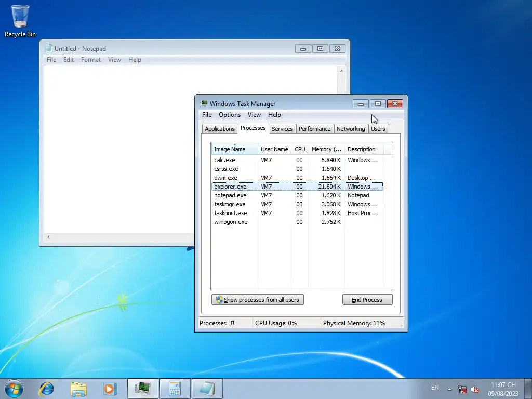Switch to the Performance tab
This screenshot has width=532, height=399.
coord(314,129)
